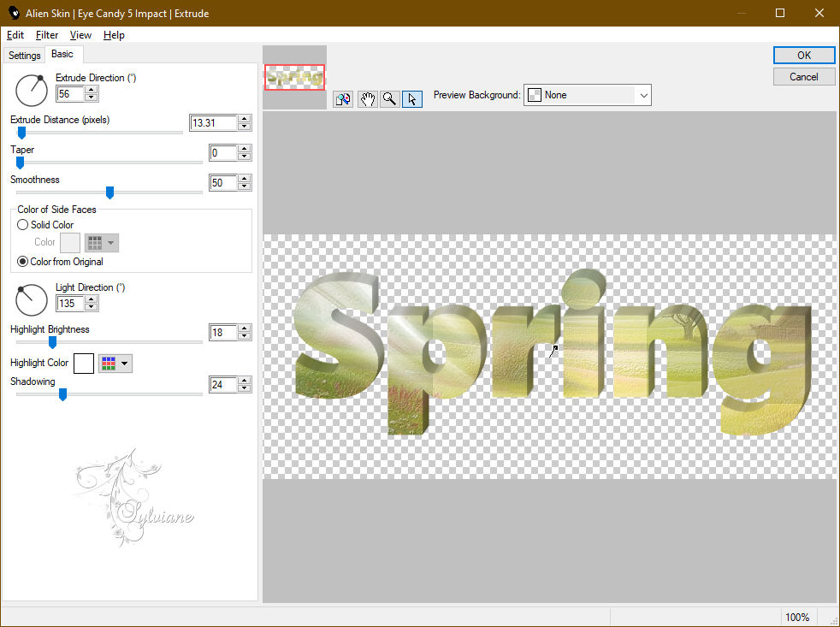This screenshot has height=627, width=840.
Task: Select the arrow pointer tool
Action: tap(412, 99)
